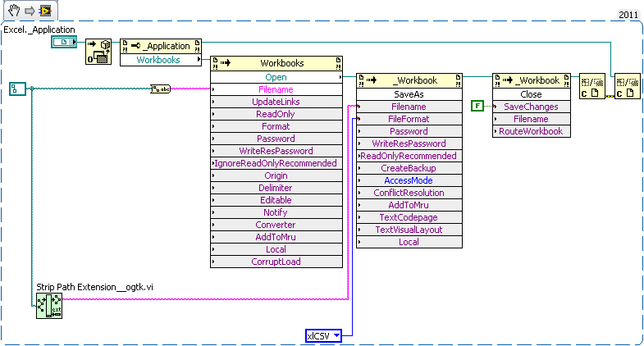Click the ConflictResolution parameter
The height and width of the screenshot is (346, 644).
pos(409,193)
